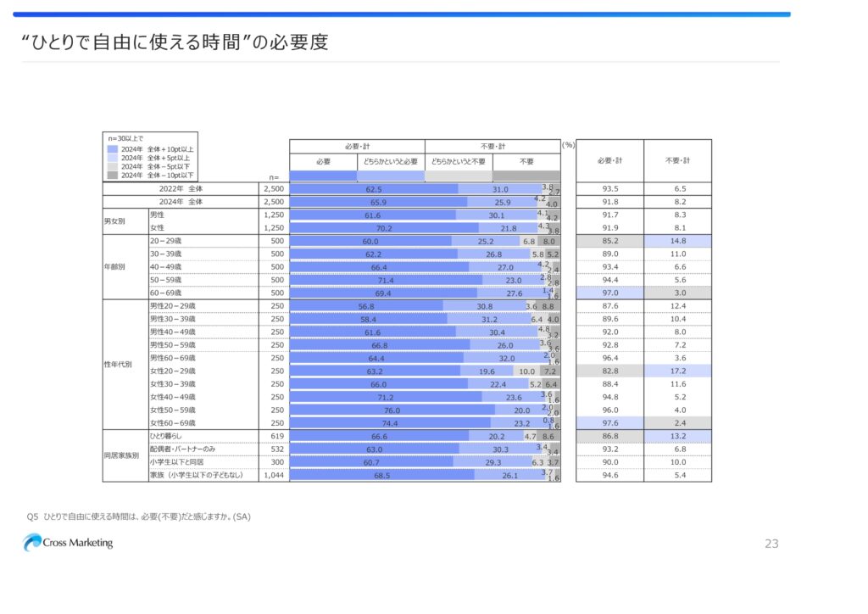Click the slide title about ひとりで自由に使える時間

point(175,42)
